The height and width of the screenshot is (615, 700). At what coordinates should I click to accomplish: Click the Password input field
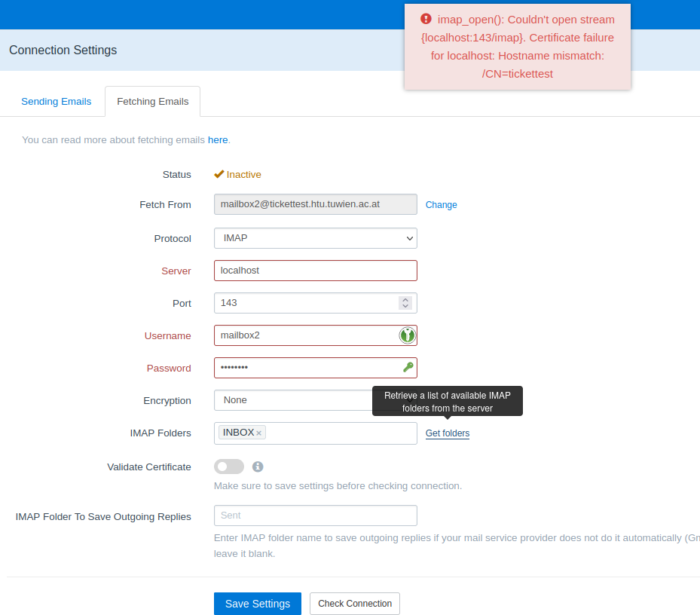coord(316,368)
